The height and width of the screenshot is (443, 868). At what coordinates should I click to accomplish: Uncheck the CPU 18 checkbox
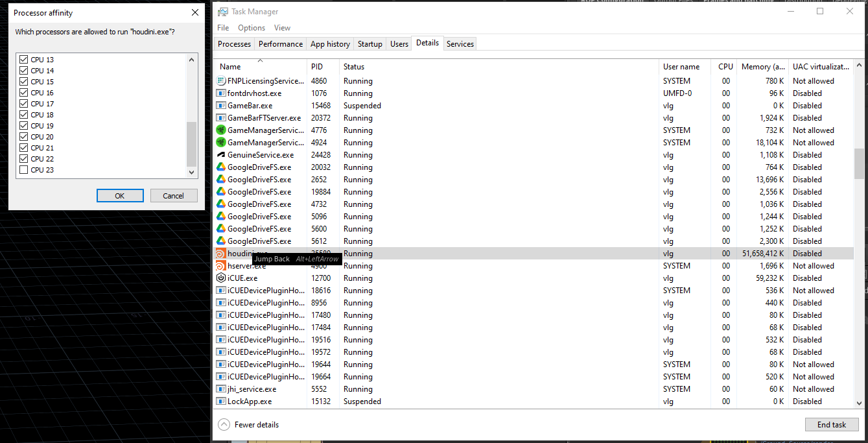point(24,115)
